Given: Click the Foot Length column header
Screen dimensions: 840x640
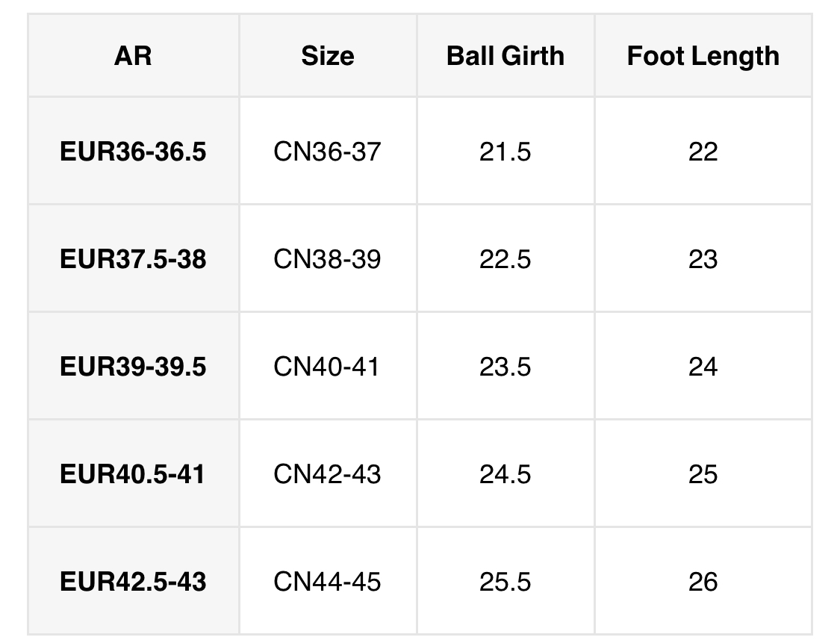Looking at the screenshot, I should point(703,56).
